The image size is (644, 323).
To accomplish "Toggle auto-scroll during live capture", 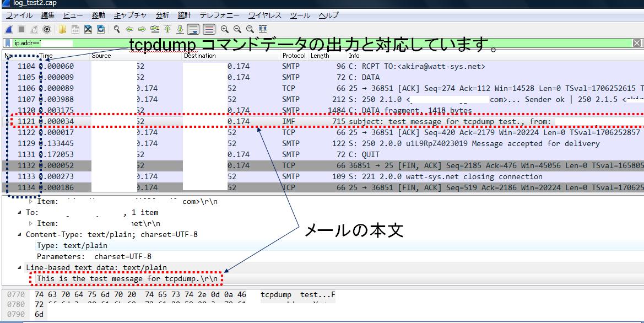I will point(193,29).
